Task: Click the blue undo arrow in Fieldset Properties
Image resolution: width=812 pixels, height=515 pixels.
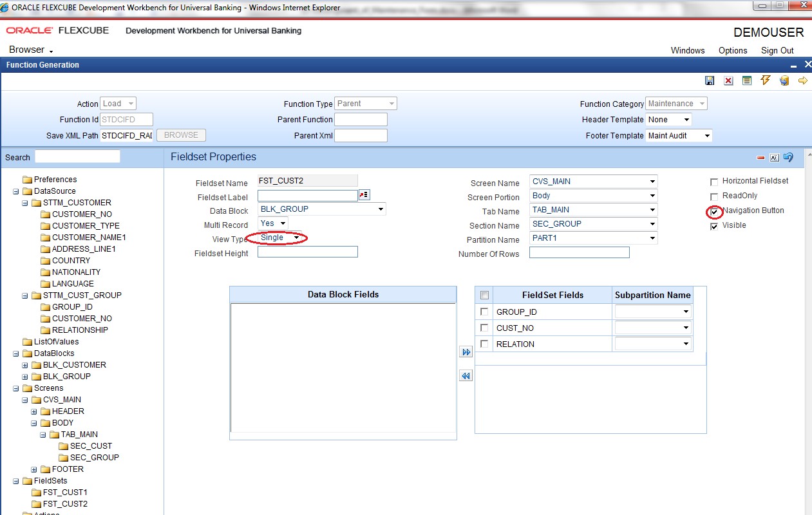Action: pyautogui.click(x=788, y=158)
